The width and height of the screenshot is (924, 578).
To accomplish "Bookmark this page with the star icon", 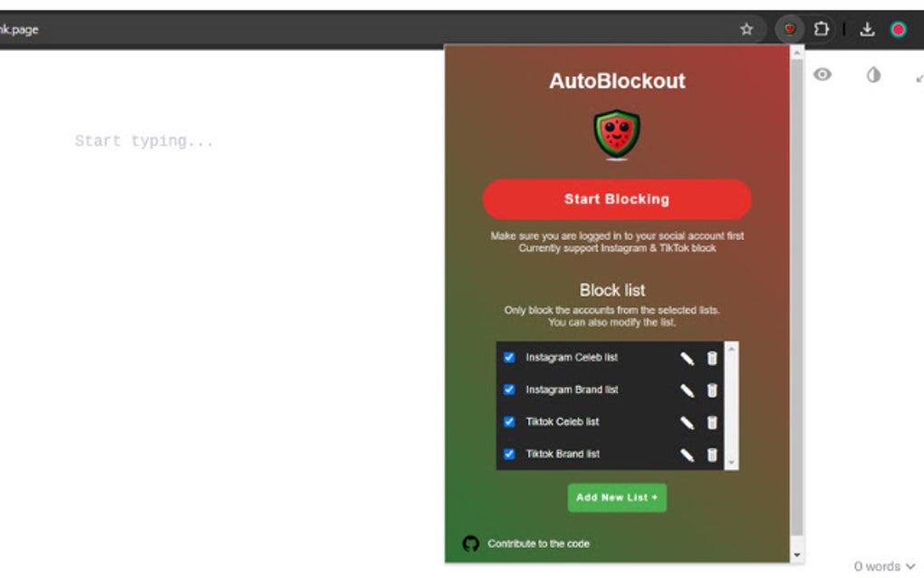I will pyautogui.click(x=746, y=28).
